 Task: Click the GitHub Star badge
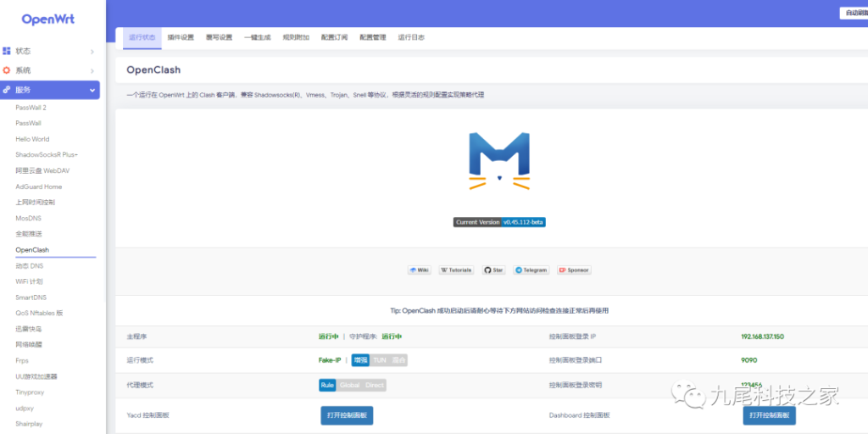pyautogui.click(x=494, y=270)
